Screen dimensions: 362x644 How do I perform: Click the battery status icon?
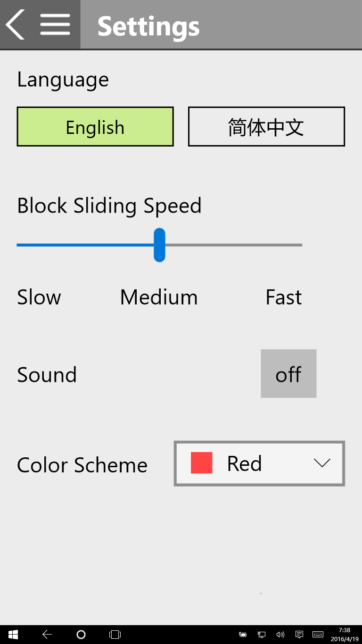point(243,635)
